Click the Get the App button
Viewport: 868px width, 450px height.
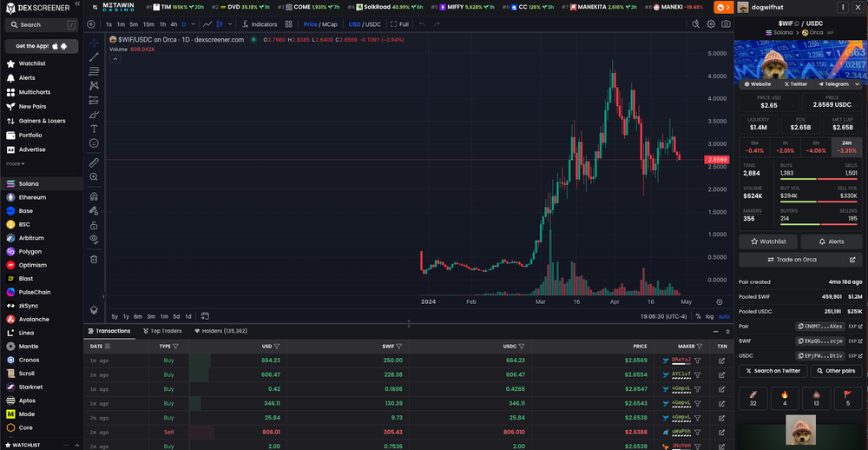[42, 46]
